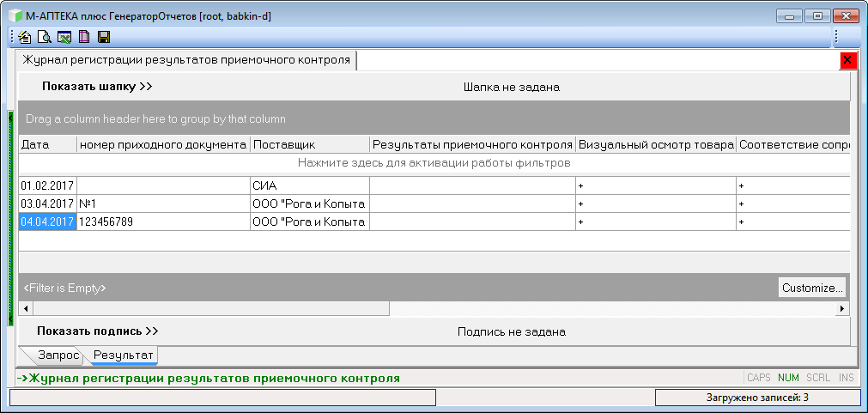Save report with the floppy disk icon
The width and height of the screenshot is (868, 413).
pos(104,37)
